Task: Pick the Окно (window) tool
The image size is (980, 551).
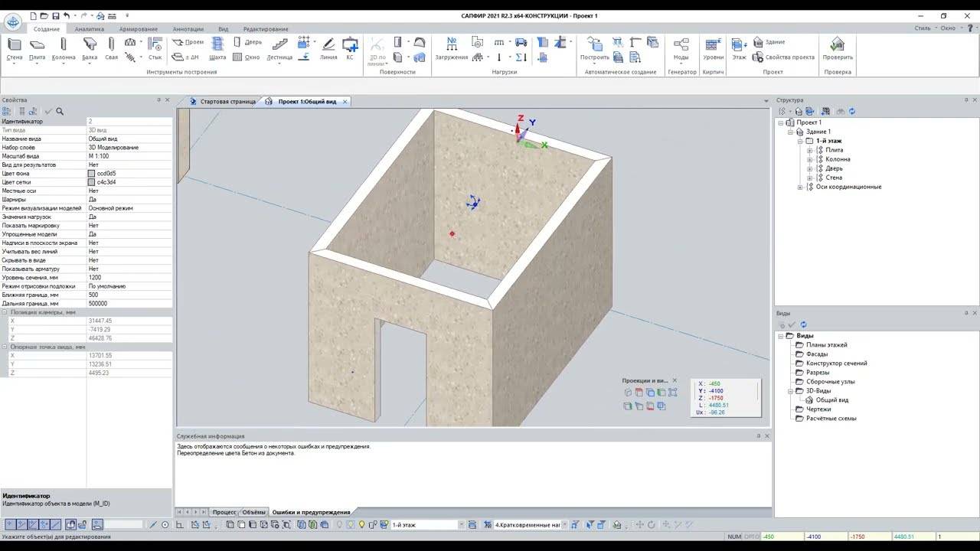Action: point(247,57)
